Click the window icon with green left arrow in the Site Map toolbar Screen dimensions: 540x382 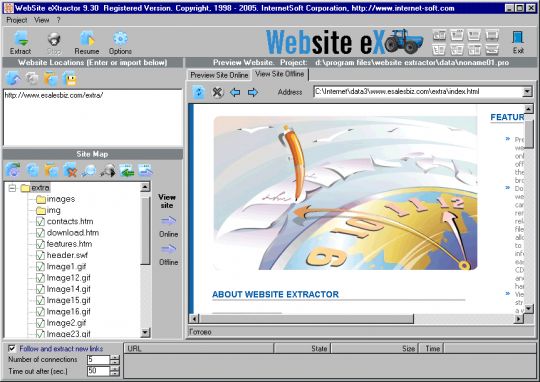[127, 170]
